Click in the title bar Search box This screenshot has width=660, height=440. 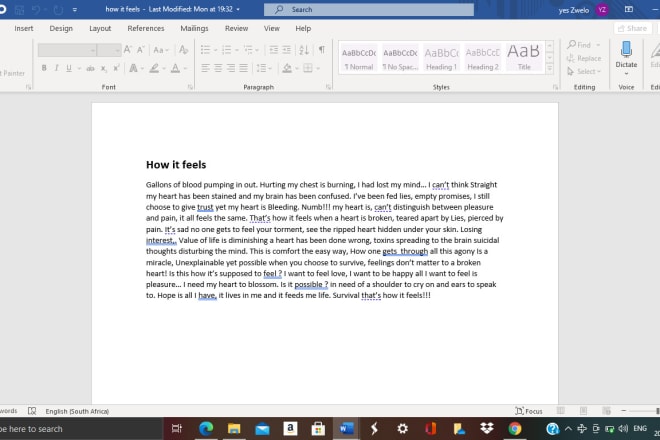pos(355,9)
